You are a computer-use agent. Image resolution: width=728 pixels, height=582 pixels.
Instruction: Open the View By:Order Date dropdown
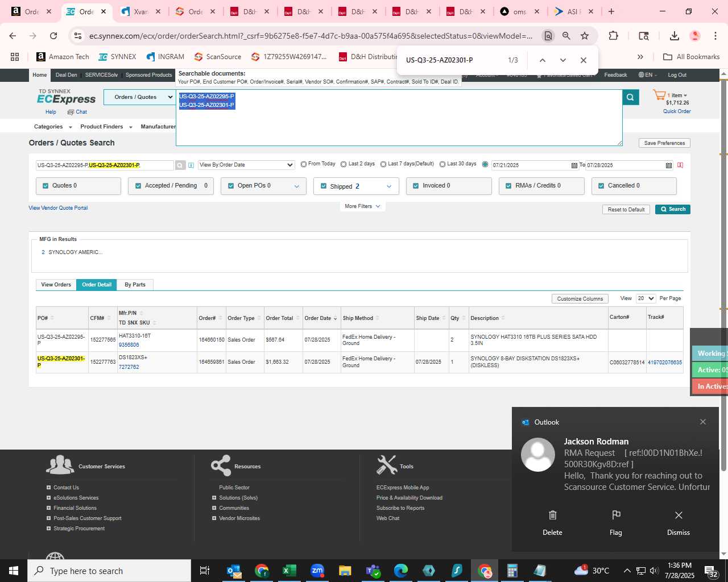point(246,165)
